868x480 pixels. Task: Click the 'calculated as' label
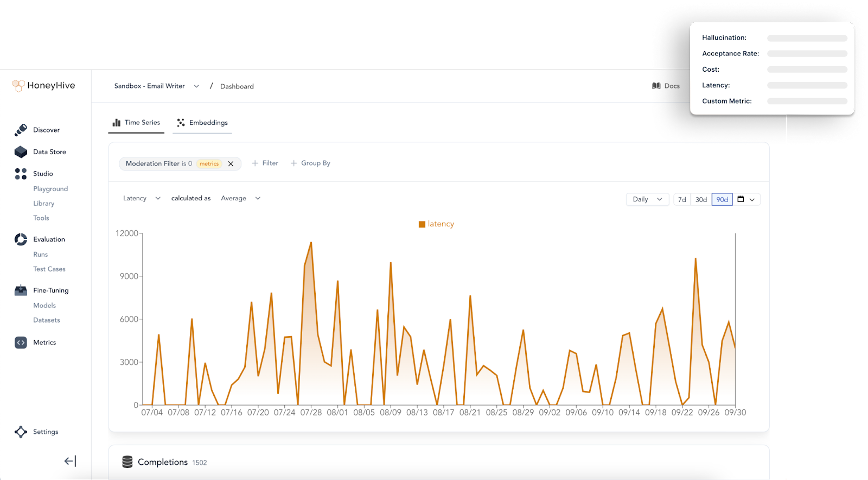pyautogui.click(x=191, y=198)
